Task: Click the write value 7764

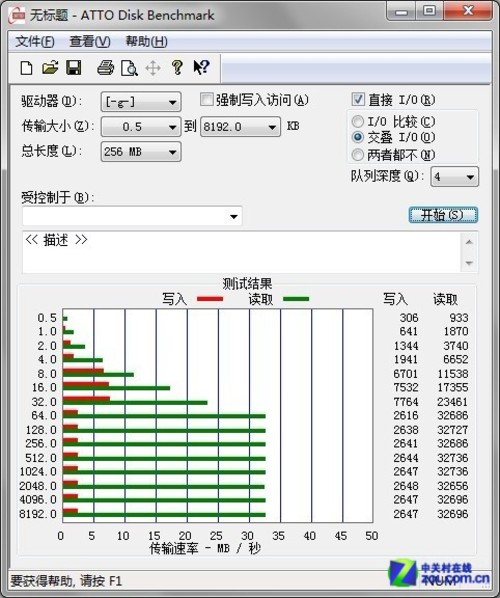Action: (406, 402)
